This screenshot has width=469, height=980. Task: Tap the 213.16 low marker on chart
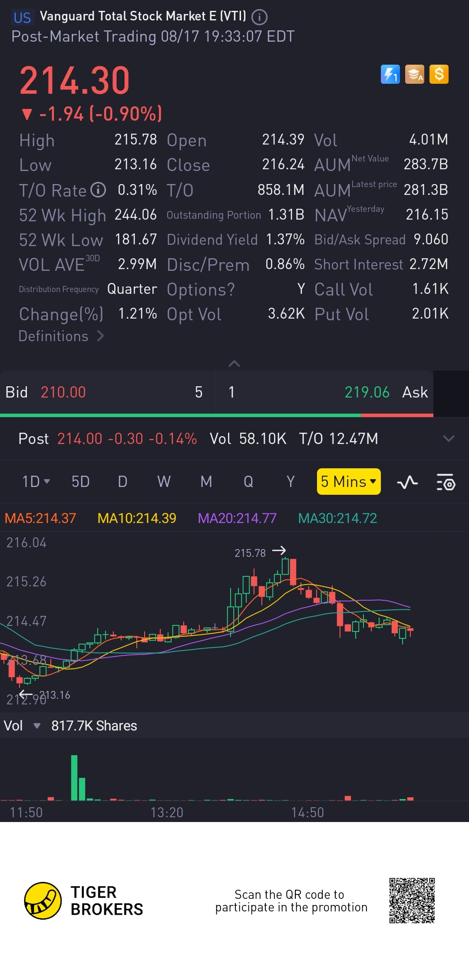55,695
